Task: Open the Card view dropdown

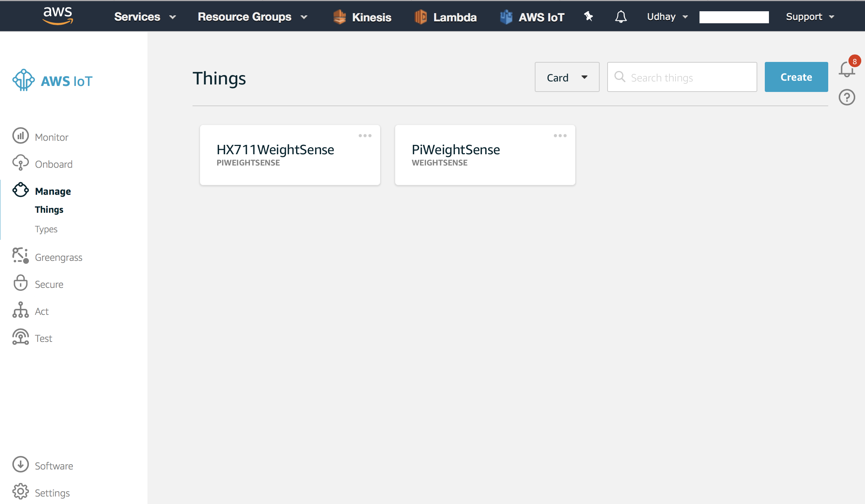Action: click(x=567, y=77)
